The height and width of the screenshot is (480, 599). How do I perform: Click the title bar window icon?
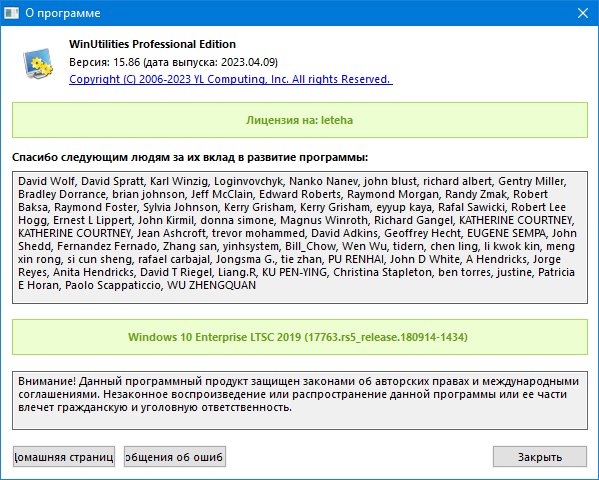pos(11,13)
